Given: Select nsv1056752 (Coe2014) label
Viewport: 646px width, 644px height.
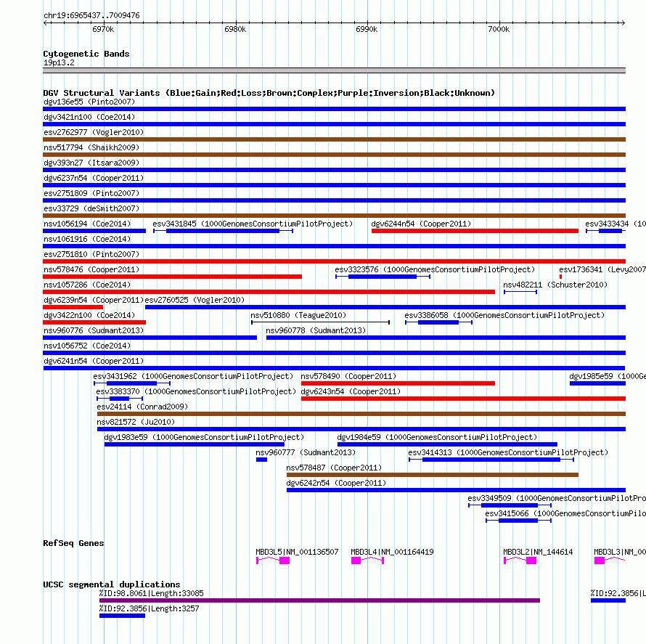Looking at the screenshot, I should 87,346.
